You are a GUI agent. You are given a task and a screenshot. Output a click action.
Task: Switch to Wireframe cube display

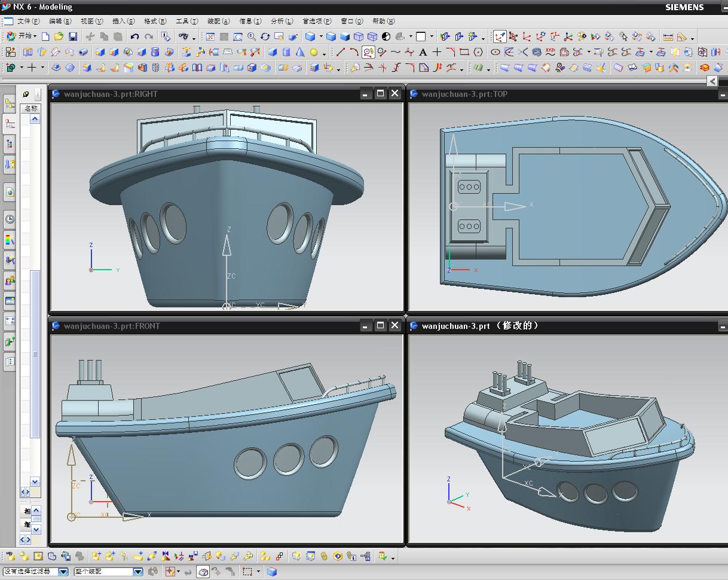click(359, 36)
